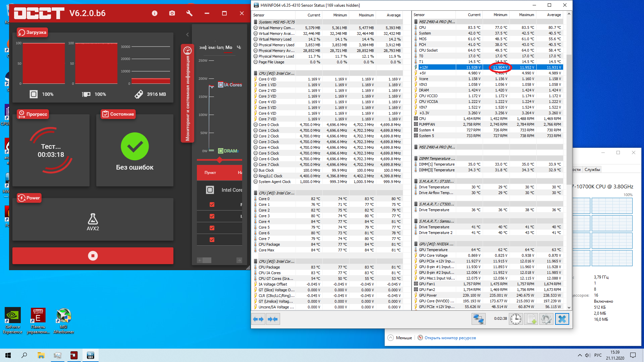Viewport: 644px width, 362px height.
Task: Expand the MSI Z490-A PRO sensor group
Action: (436, 147)
